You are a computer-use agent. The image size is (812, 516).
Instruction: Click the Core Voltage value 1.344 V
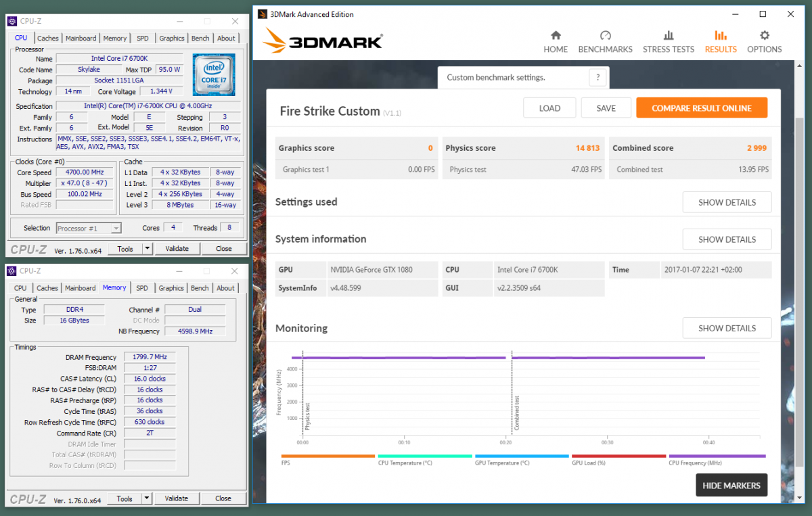point(161,91)
